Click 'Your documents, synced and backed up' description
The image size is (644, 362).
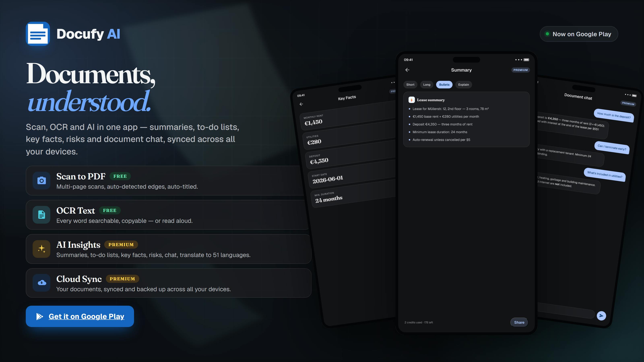pyautogui.click(x=143, y=289)
